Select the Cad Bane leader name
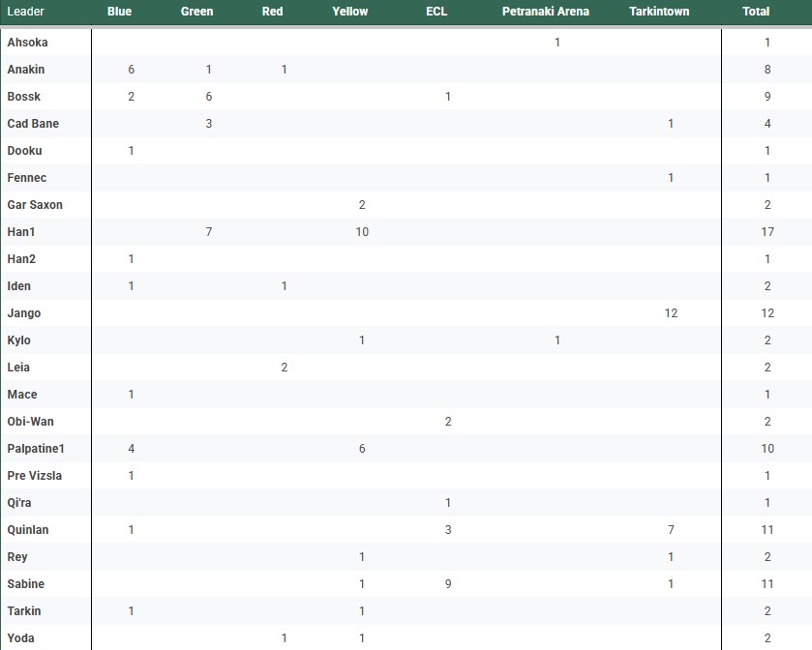This screenshot has width=812, height=650. [33, 124]
